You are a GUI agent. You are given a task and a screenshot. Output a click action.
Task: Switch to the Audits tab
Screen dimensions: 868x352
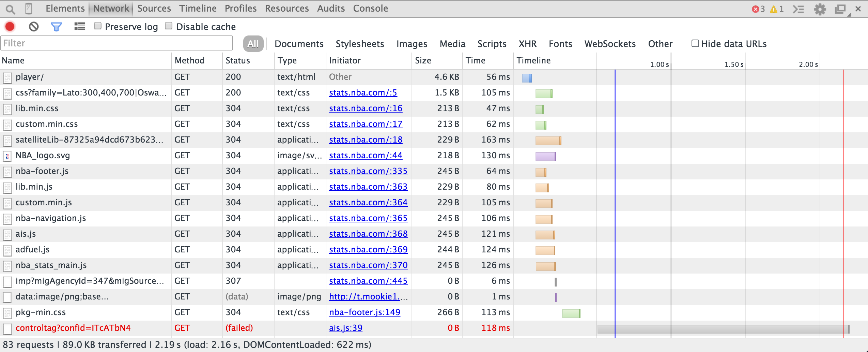pyautogui.click(x=331, y=9)
